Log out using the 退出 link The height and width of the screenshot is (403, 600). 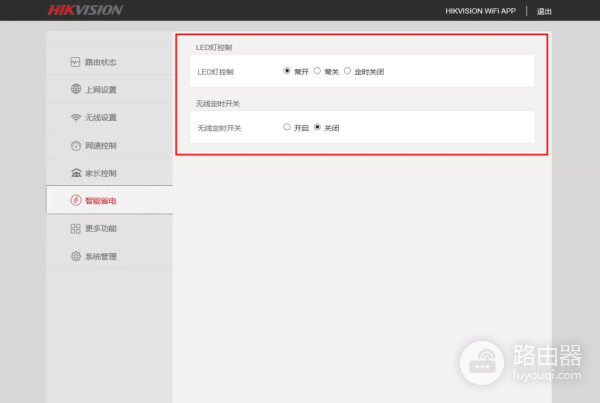pyautogui.click(x=544, y=11)
